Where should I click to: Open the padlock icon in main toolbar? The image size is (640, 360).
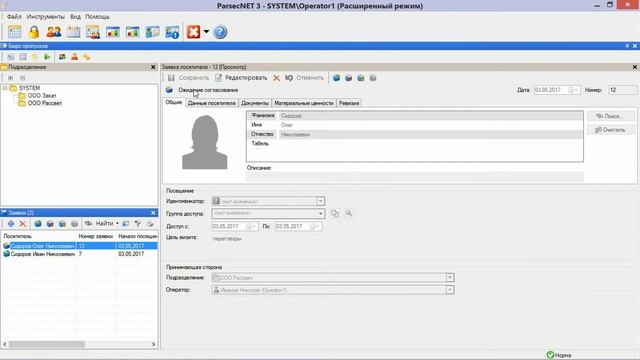pos(34,32)
